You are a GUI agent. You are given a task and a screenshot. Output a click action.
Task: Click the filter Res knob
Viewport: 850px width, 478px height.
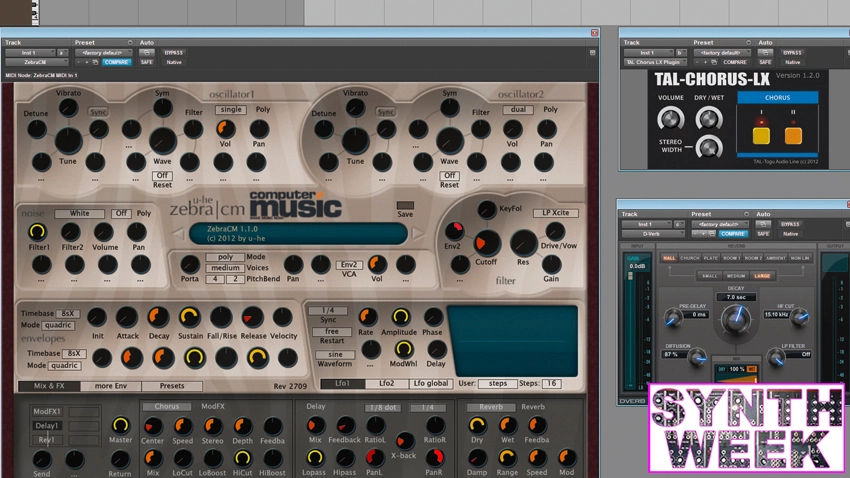coord(523,243)
